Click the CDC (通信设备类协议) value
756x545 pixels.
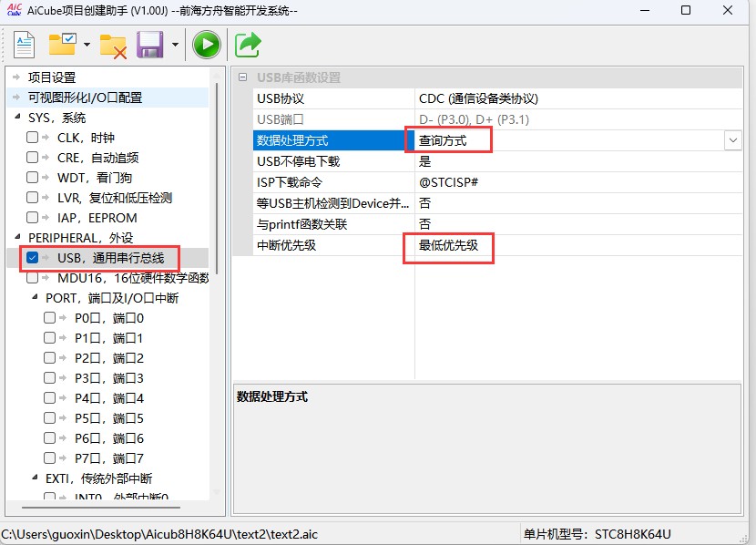coord(478,98)
